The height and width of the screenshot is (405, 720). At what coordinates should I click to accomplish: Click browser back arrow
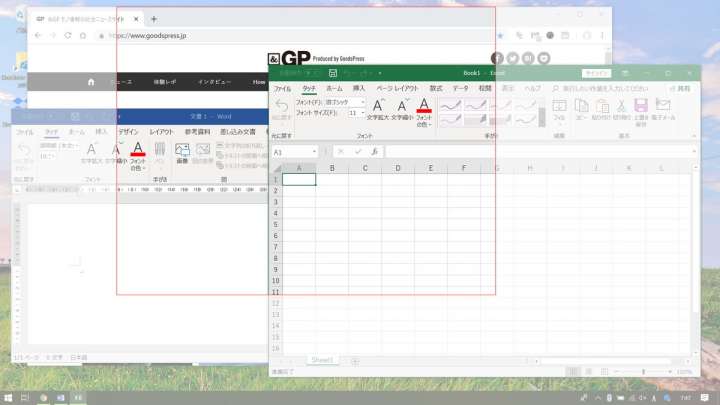tap(38, 35)
